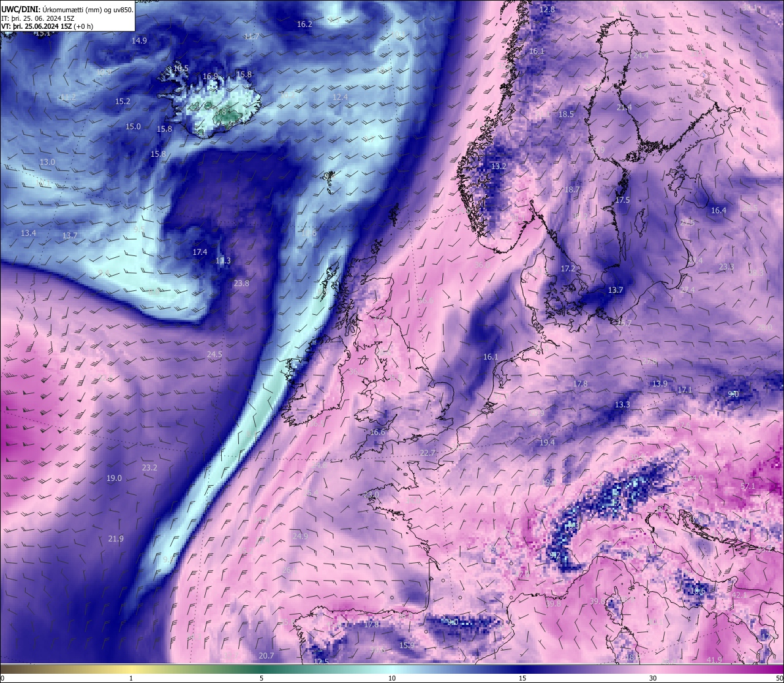Viewport: 784px width, 683px height.
Task: Click the 13.9 value label
Action: click(x=660, y=384)
